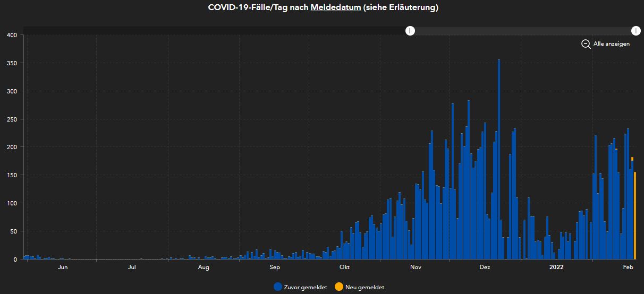Click the zoom-out magnifier icon
The height and width of the screenshot is (294, 644).
point(586,44)
